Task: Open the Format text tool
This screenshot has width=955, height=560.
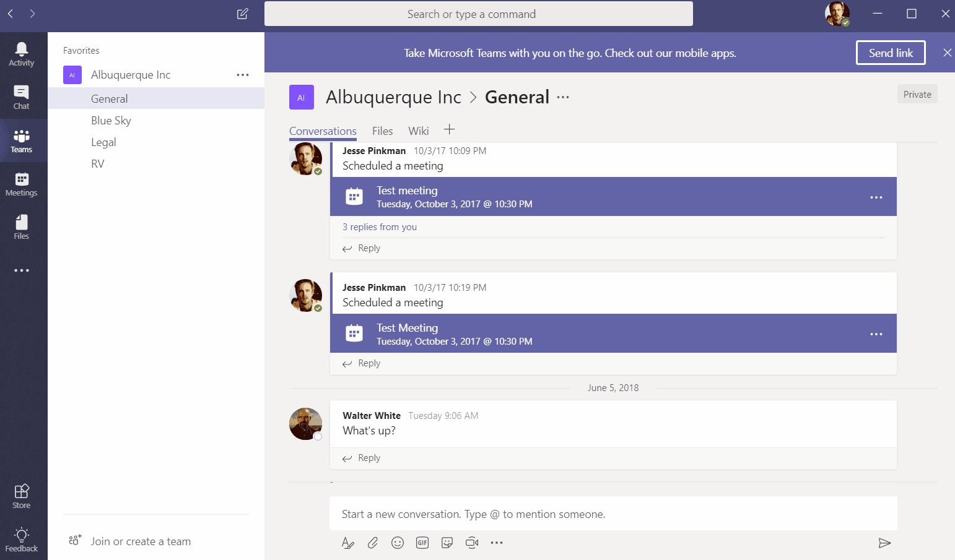Action: coord(348,543)
